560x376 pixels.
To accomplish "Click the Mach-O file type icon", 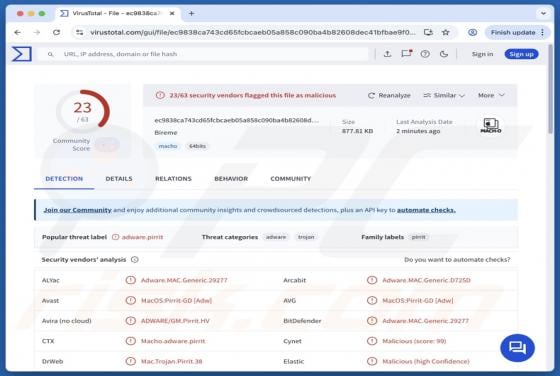I will (491, 126).
